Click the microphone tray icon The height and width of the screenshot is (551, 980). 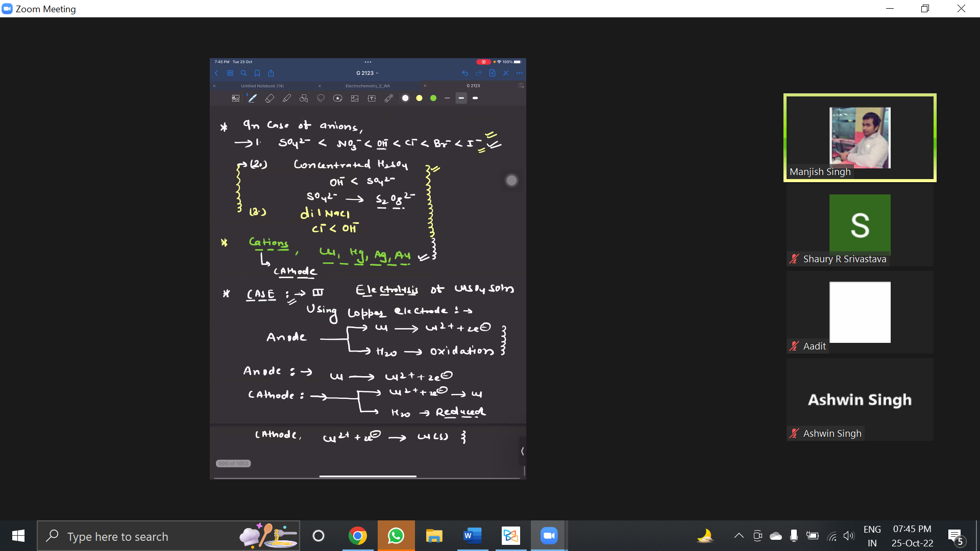click(x=794, y=536)
